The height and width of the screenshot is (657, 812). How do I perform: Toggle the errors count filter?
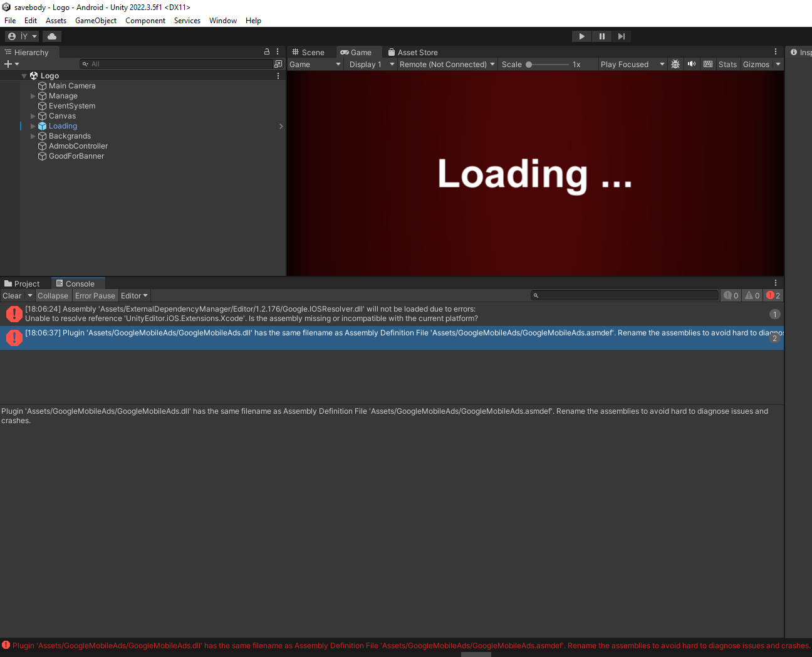774,296
